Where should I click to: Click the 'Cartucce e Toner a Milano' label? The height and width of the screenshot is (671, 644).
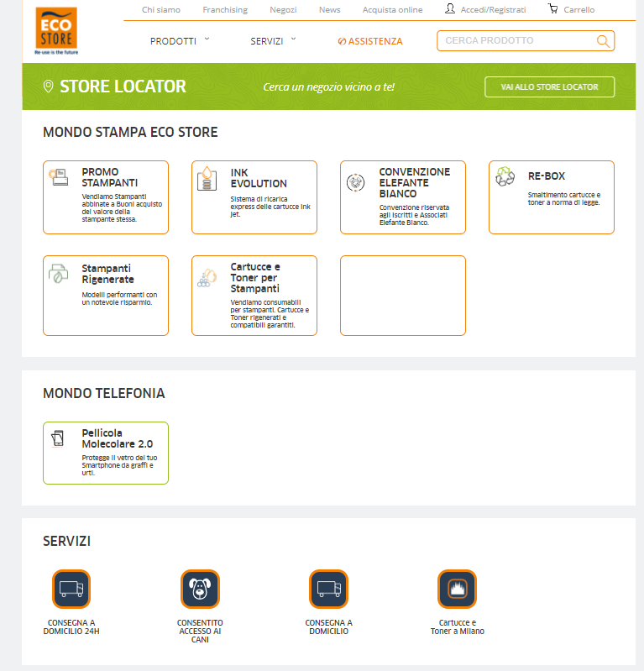457,627
